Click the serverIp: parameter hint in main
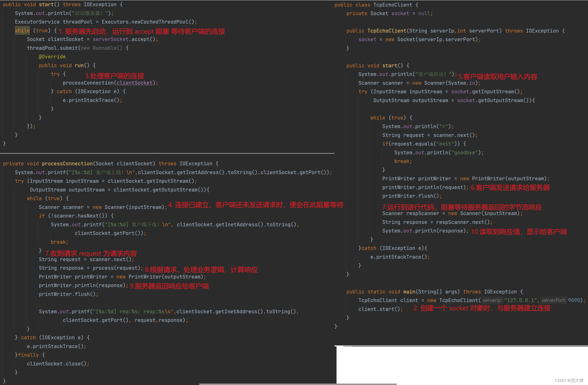This screenshot has height=385, width=588. pyautogui.click(x=492, y=300)
